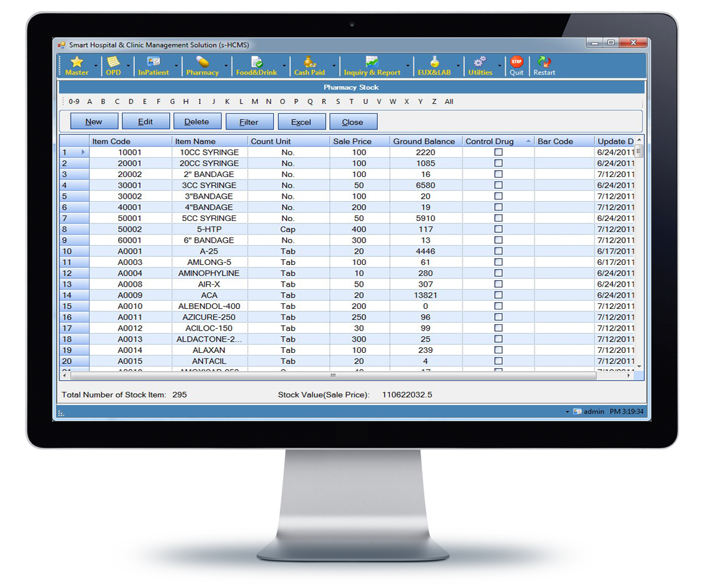The height and width of the screenshot is (588, 703).
Task: Enable Control Drug checkbox for ALAXAN
Action: 498,350
